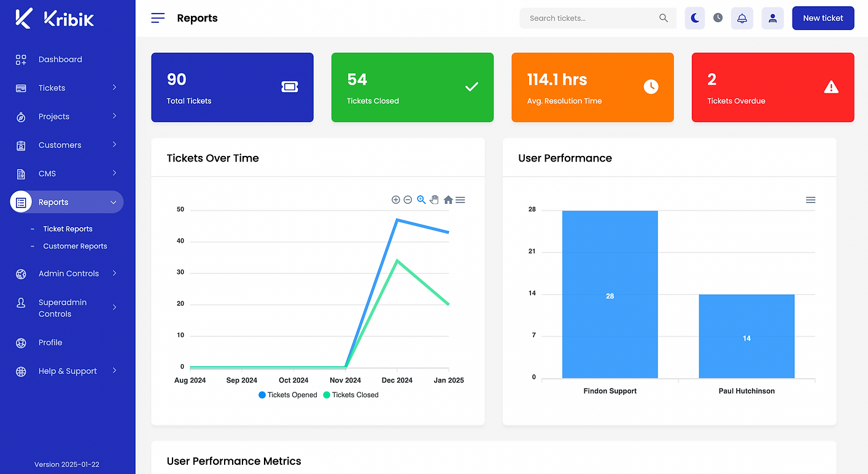868x474 pixels.
Task: Click zoom in on Tickets Over Time chart
Action: (396, 200)
